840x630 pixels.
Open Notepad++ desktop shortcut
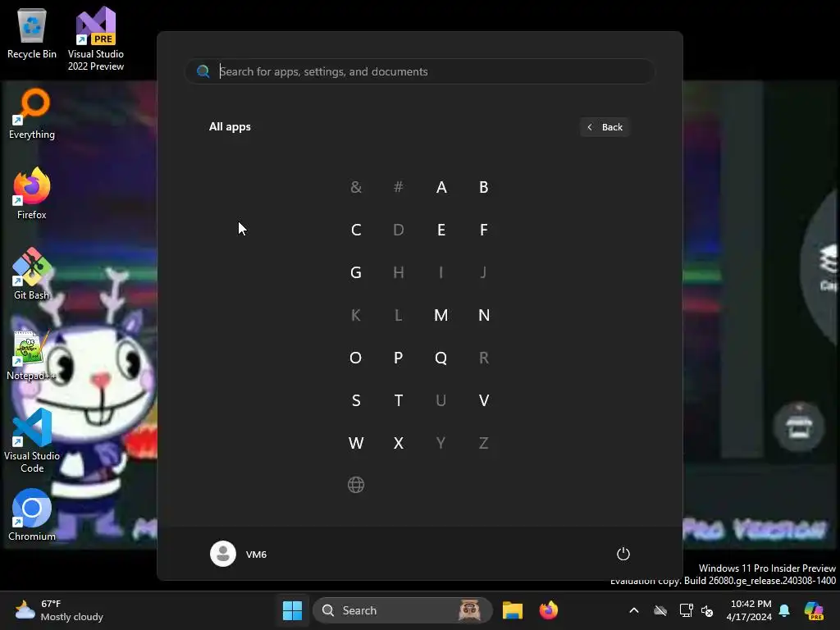[x=32, y=354]
